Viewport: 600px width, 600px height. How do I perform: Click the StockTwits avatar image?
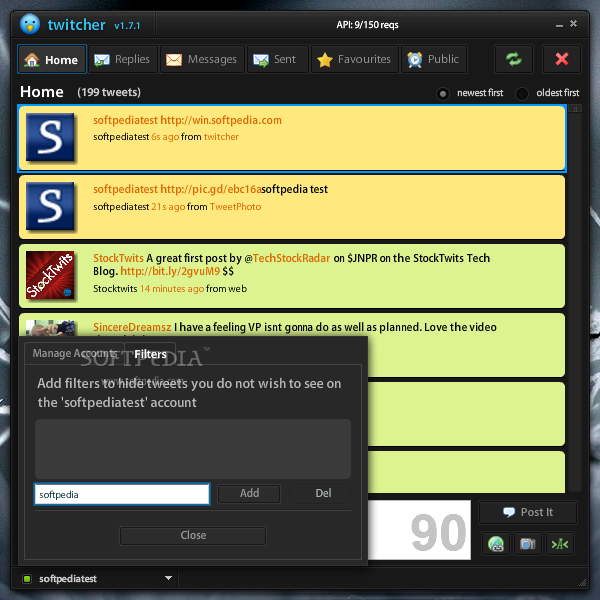(x=50, y=275)
